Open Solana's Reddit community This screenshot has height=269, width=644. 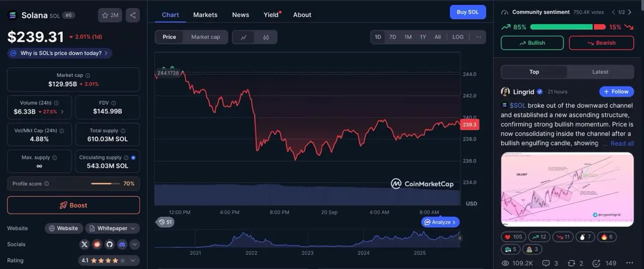pos(97,244)
